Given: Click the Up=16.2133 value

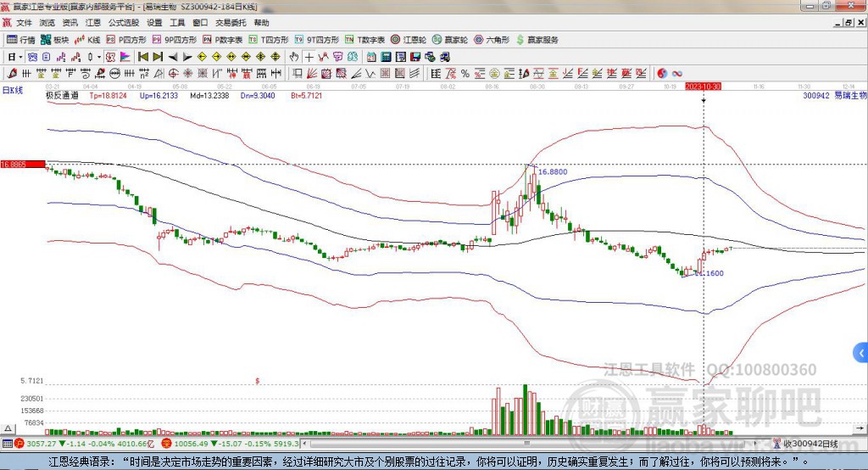Looking at the screenshot, I should (159, 95).
